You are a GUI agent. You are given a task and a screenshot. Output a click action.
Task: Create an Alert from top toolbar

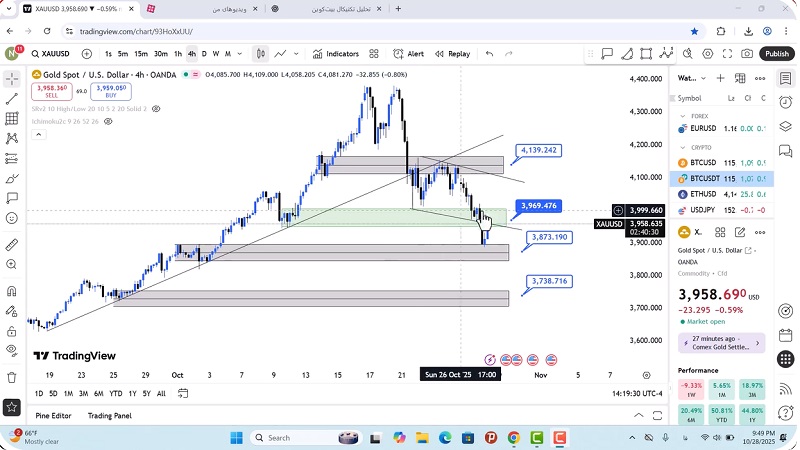(408, 54)
